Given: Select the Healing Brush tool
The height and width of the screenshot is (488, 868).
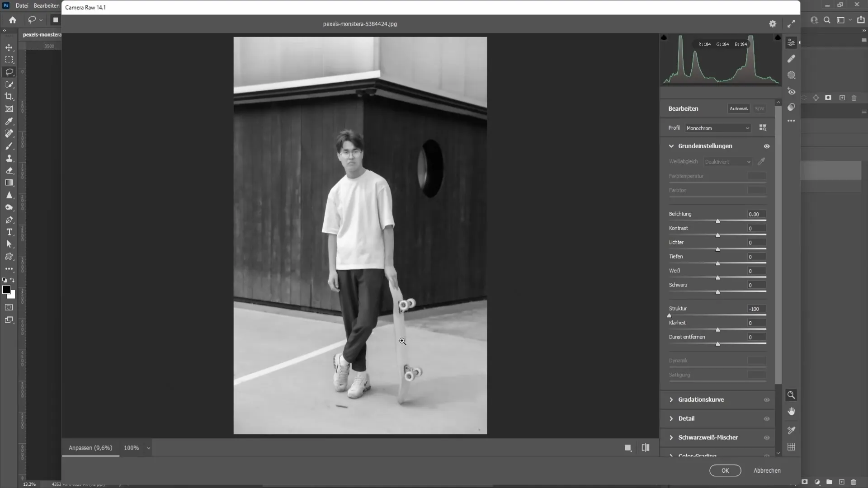Looking at the screenshot, I should (x=8, y=133).
